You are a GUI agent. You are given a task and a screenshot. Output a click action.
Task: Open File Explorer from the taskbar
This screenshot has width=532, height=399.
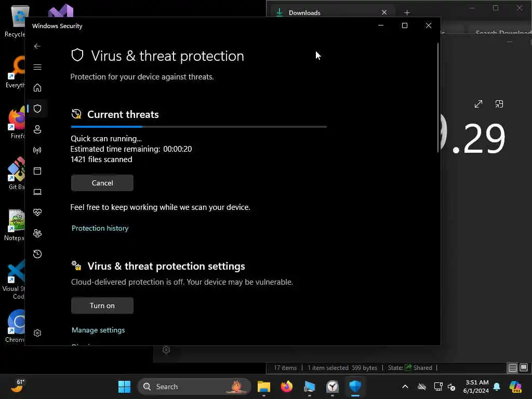coord(263,387)
